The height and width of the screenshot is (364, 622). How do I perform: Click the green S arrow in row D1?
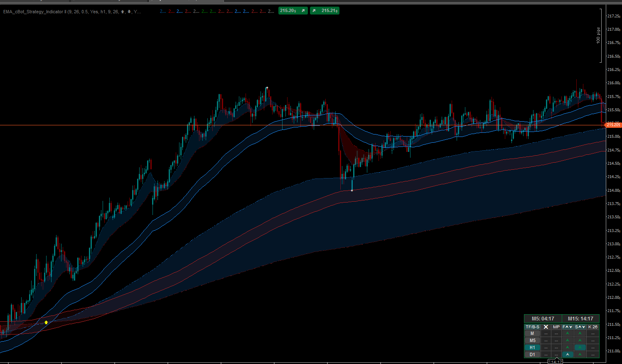coord(580,354)
